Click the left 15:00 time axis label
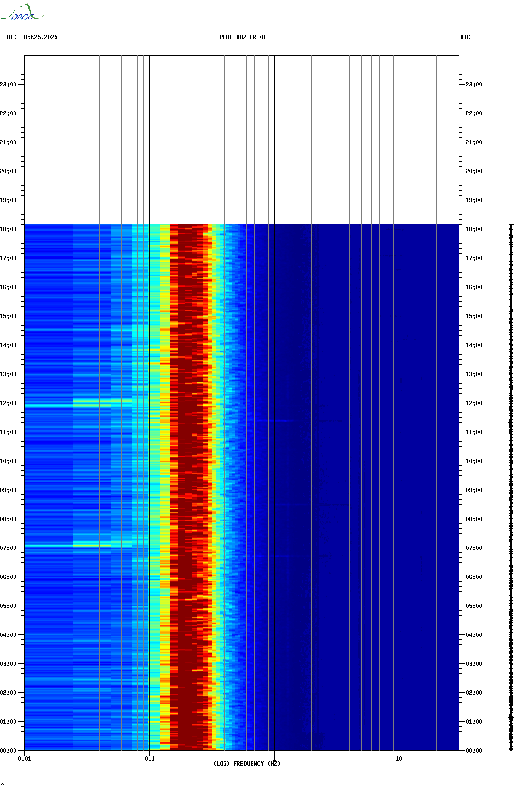The image size is (532, 789). tap(8, 316)
